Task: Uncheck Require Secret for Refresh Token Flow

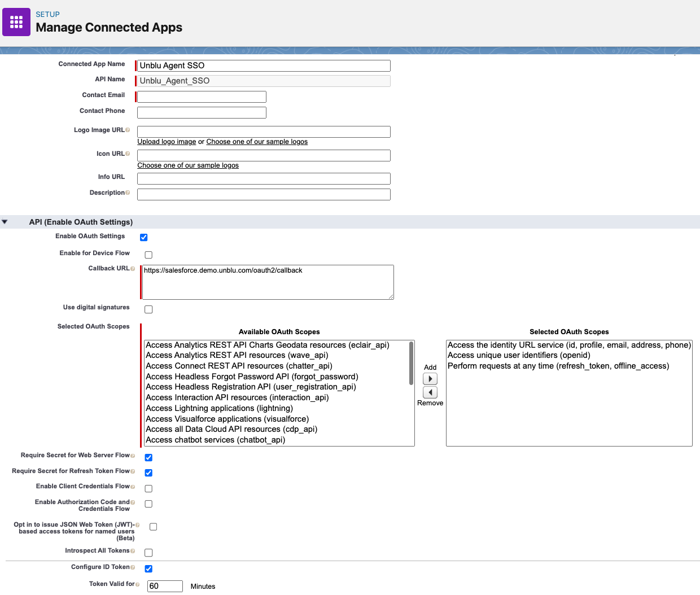Action: tap(148, 473)
